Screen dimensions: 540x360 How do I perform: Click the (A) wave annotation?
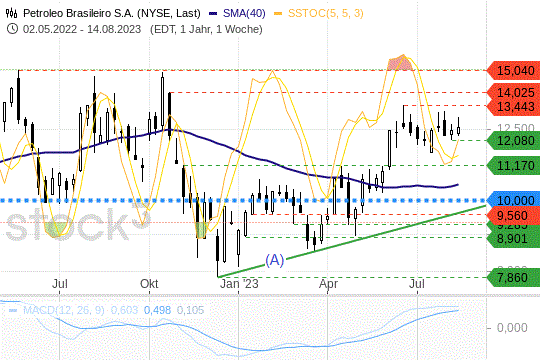point(274,260)
